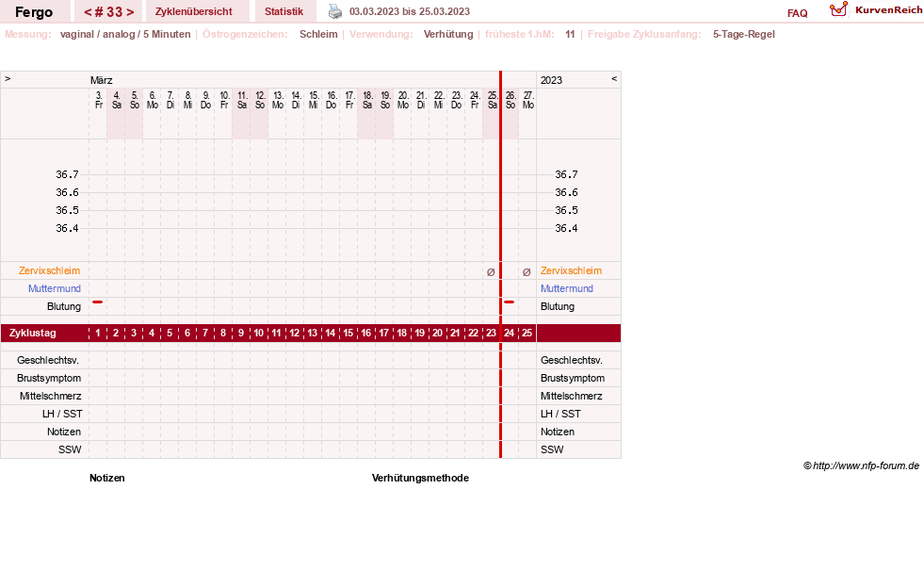
Task: Click the left Brustsymptom row label
Action: [x=49, y=378]
